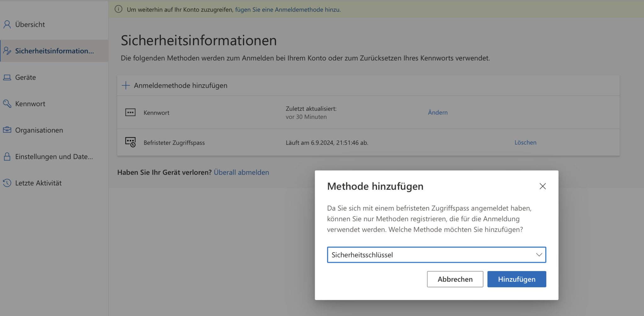644x316 pixels.
Task: Click the Befristeter Zugriffspass card icon
Action: point(130,142)
